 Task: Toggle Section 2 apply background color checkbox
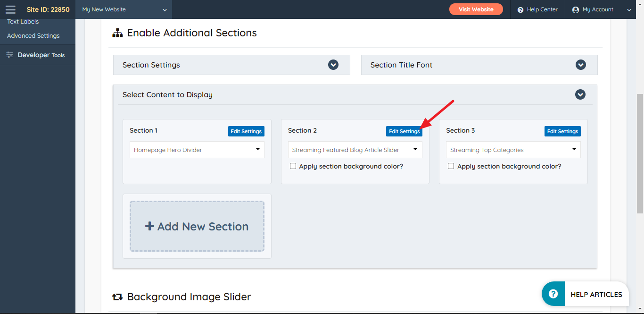pos(293,166)
